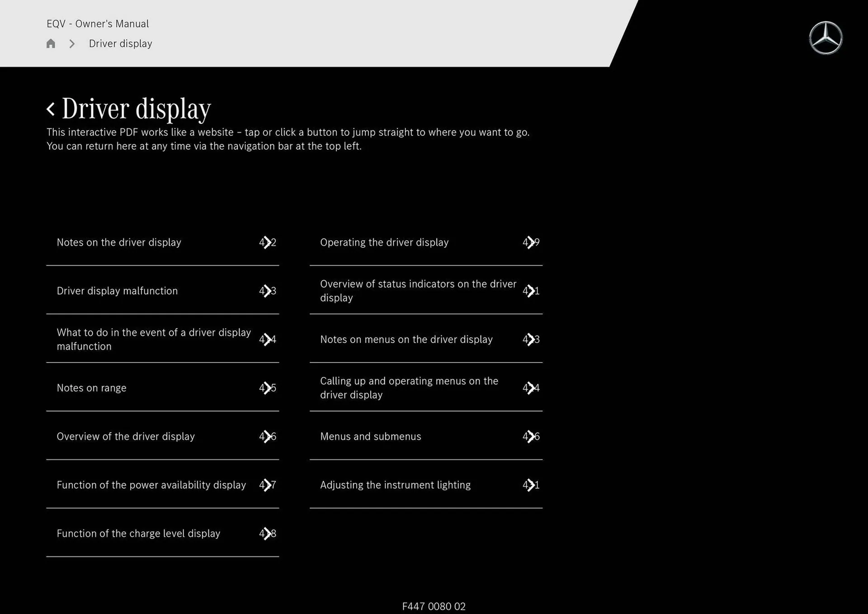Click arrow icon next to Notes on range
This screenshot has width=868, height=614.
point(268,388)
